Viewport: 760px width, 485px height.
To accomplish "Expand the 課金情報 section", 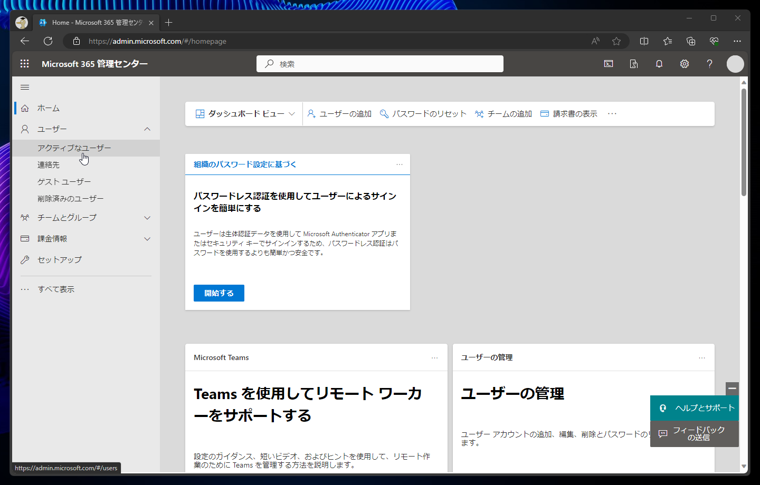I will pos(147,239).
